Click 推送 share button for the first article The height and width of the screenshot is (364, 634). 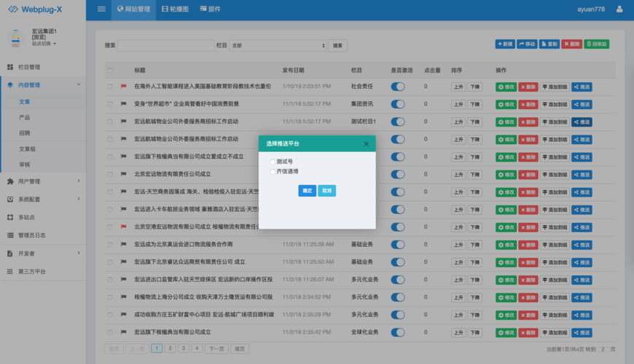(582, 87)
